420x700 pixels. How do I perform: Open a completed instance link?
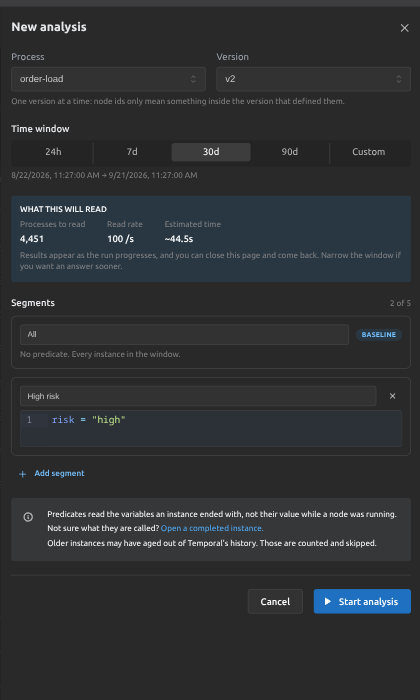(212, 528)
